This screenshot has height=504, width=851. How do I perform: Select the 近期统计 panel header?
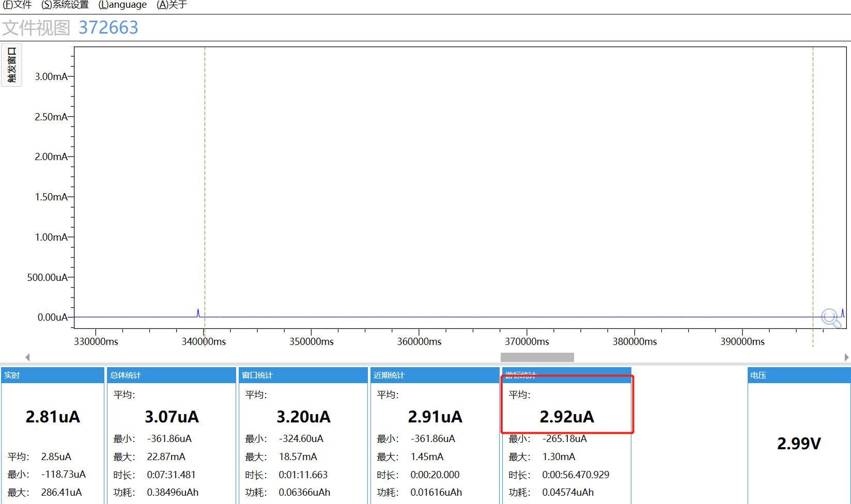(435, 375)
